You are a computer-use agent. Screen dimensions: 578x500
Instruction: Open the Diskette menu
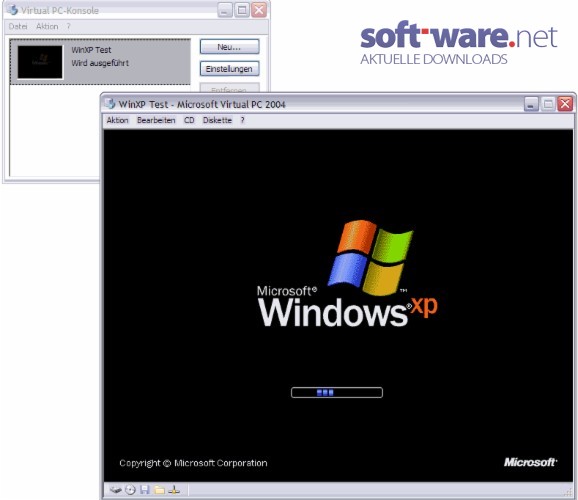(x=217, y=120)
